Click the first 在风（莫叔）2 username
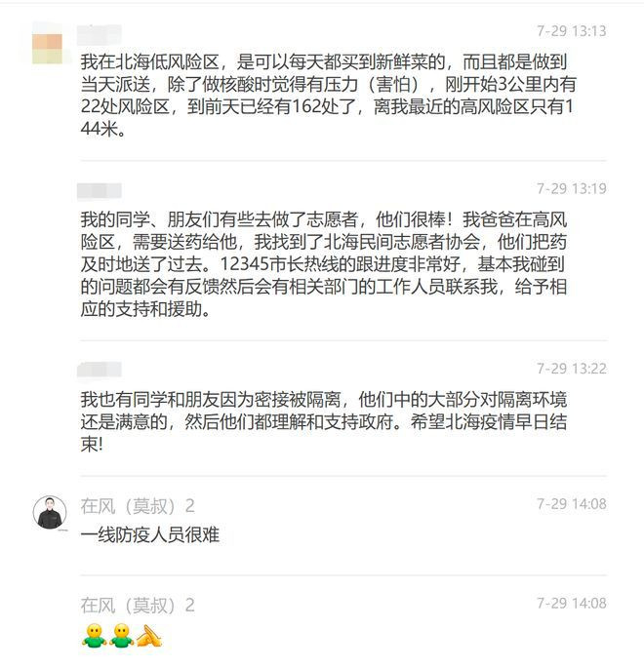 click(x=138, y=506)
